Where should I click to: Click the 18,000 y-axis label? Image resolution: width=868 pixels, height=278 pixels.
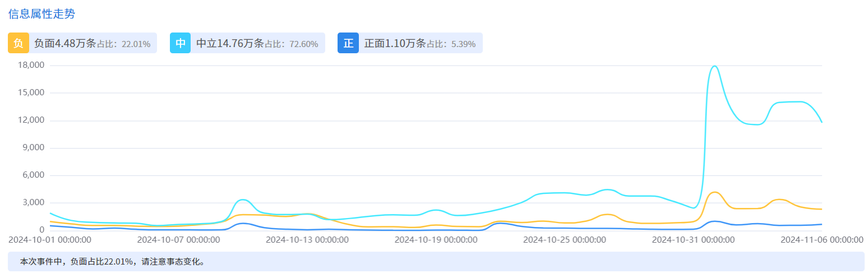(31, 66)
